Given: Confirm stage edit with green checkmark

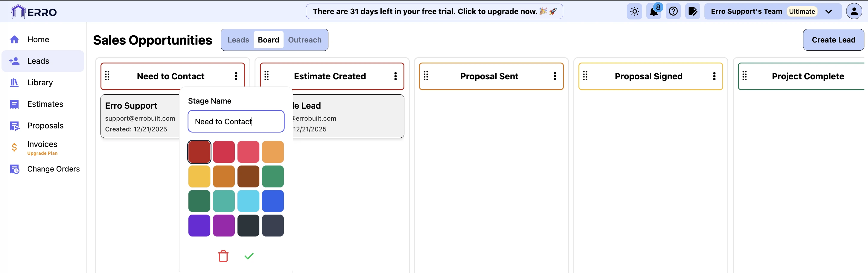Looking at the screenshot, I should point(249,256).
